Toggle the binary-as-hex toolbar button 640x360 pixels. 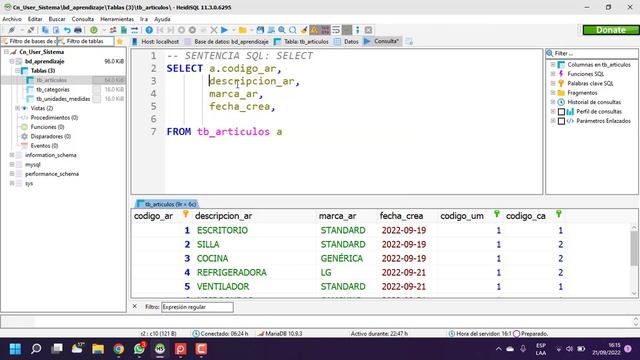coord(325,30)
